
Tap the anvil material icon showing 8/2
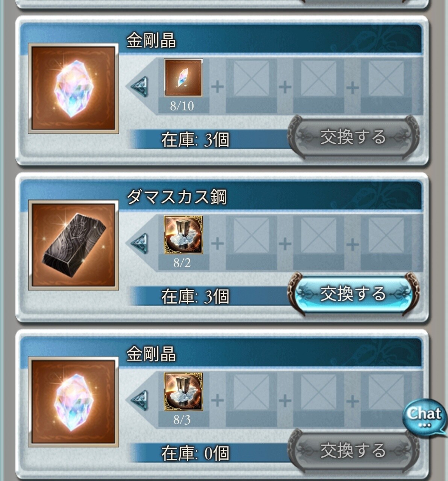tap(183, 234)
